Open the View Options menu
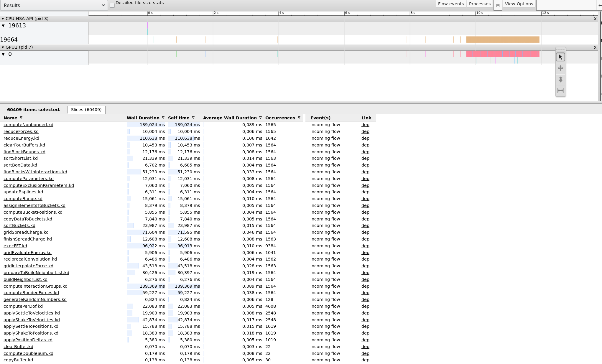 tap(519, 4)
